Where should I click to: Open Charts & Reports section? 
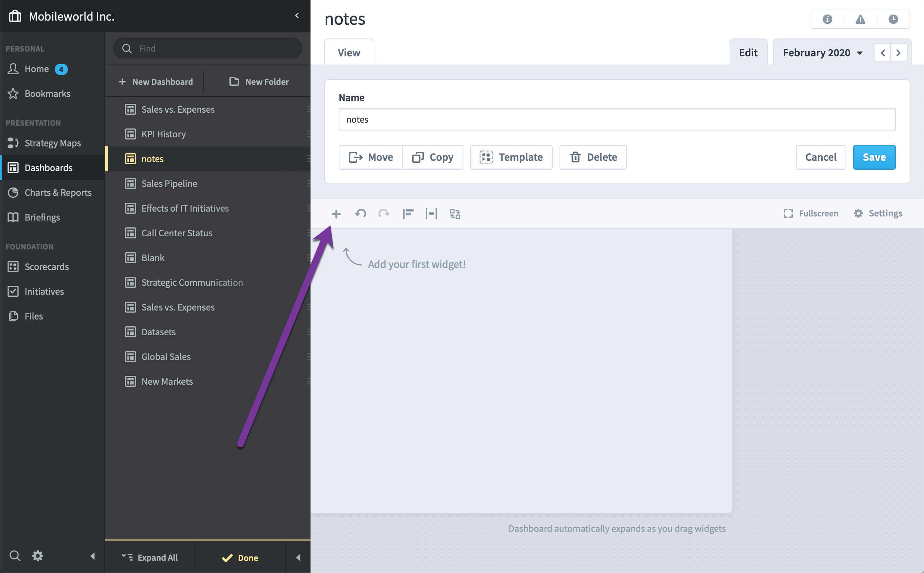click(x=52, y=192)
